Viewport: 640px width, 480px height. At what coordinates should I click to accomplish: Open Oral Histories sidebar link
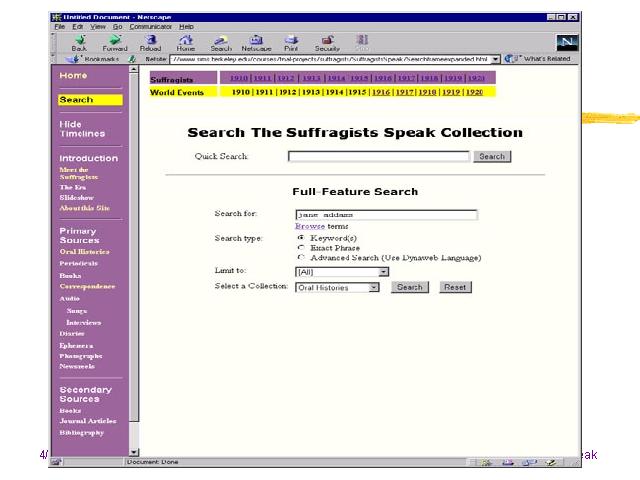[84, 252]
